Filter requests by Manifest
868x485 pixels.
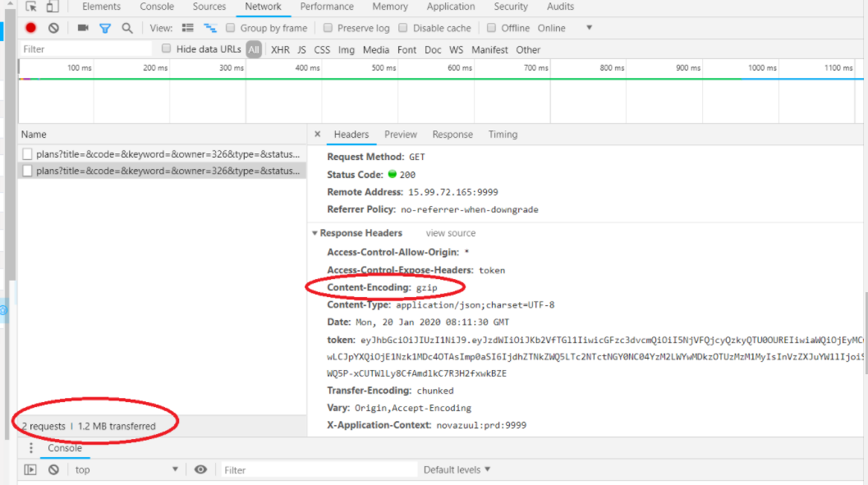(489, 50)
